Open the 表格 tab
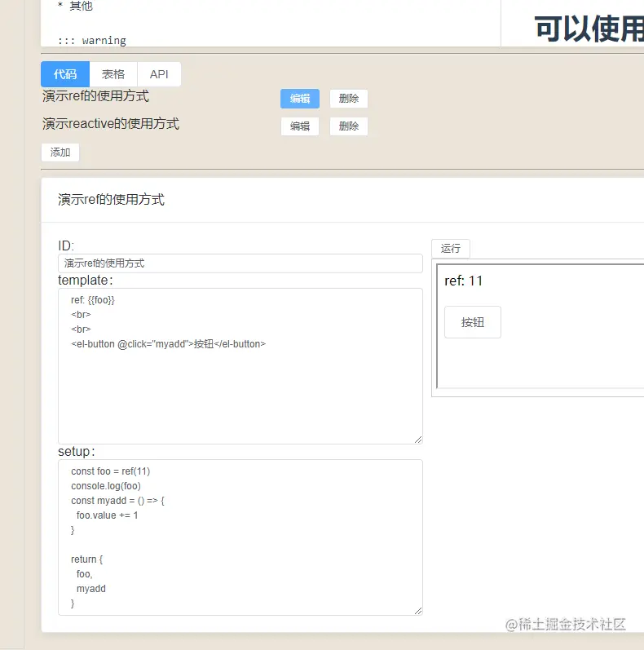 [x=113, y=74]
